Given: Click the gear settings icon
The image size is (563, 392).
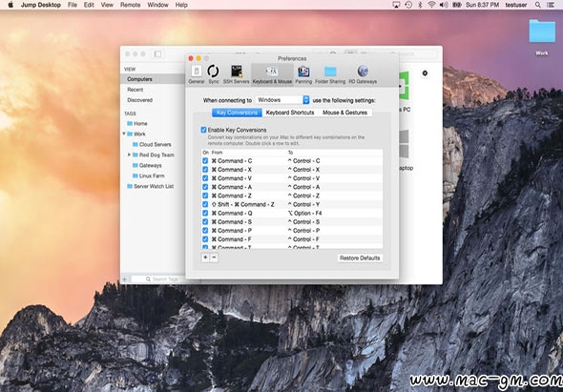Looking at the screenshot, I should coord(425,73).
